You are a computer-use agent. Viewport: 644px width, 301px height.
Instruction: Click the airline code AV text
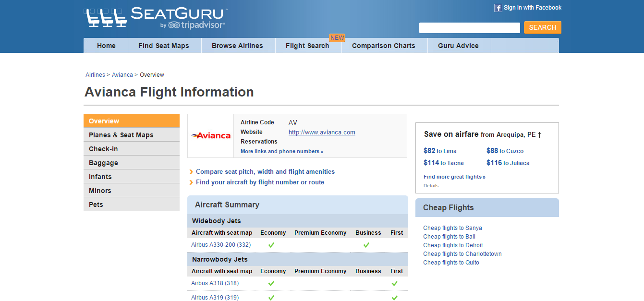click(x=293, y=122)
